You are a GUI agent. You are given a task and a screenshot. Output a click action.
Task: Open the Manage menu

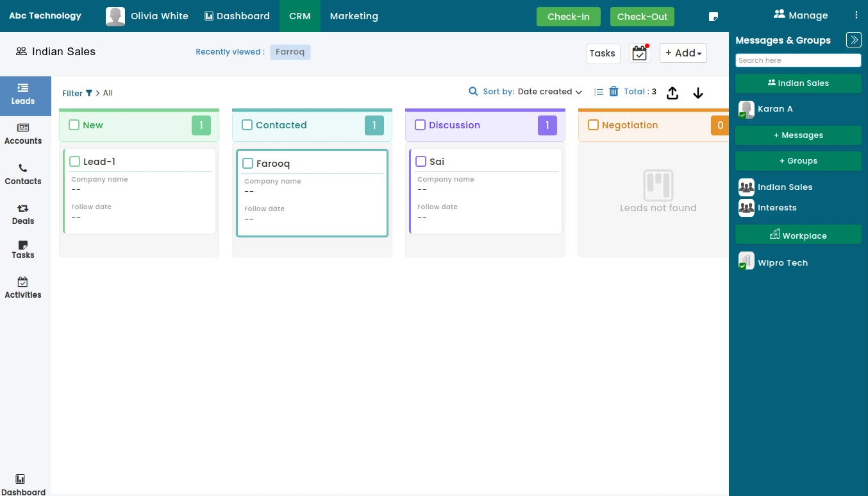pos(801,15)
